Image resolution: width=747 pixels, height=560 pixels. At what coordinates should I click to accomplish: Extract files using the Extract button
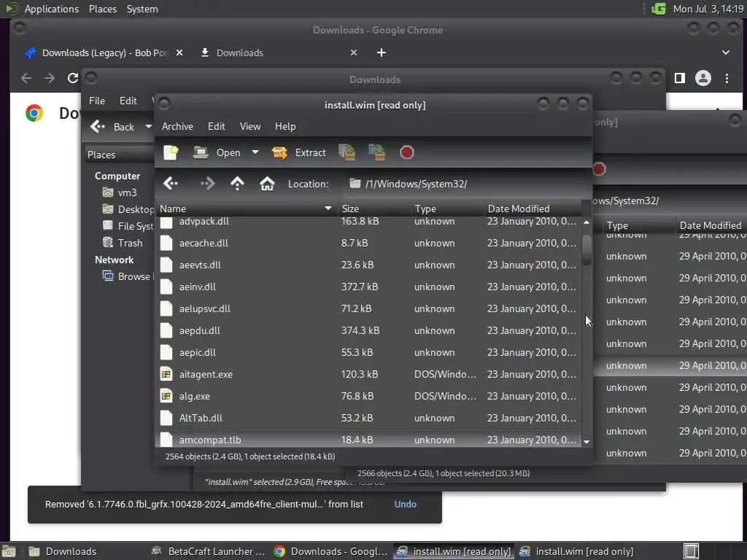(298, 152)
